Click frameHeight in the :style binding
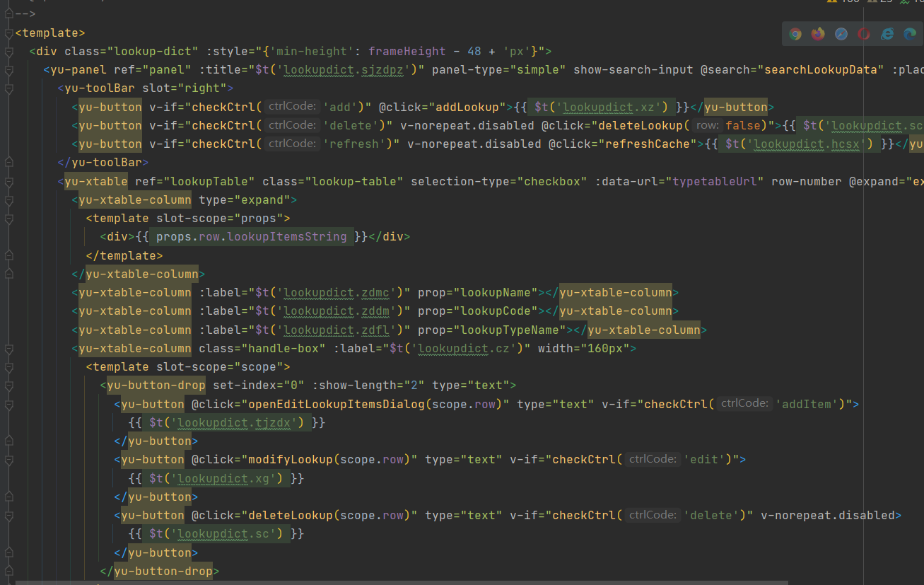The width and height of the screenshot is (924, 585). point(407,51)
